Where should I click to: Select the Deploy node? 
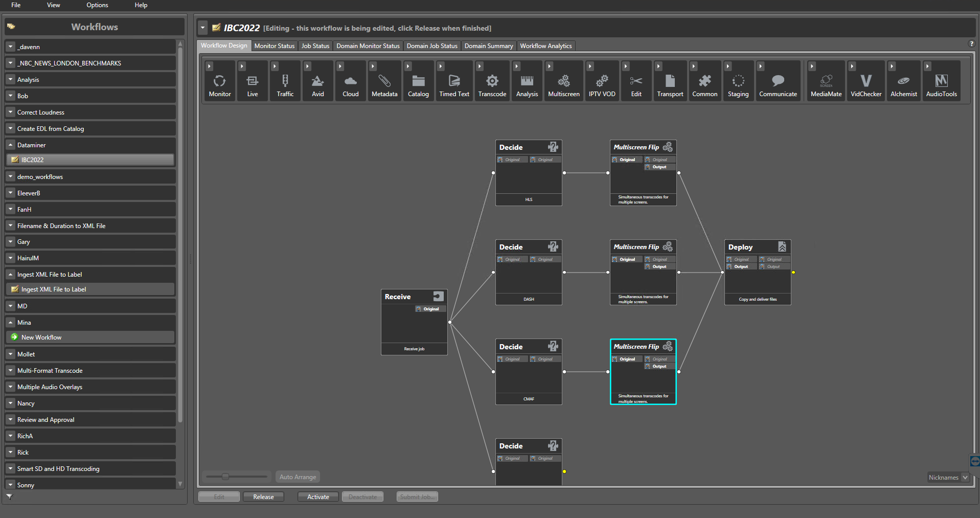(x=758, y=273)
